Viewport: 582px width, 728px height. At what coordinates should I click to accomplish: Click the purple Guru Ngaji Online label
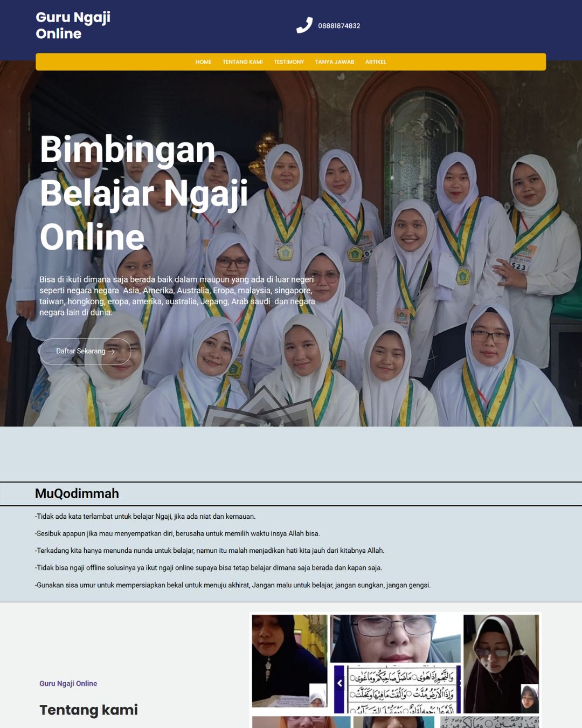[68, 683]
